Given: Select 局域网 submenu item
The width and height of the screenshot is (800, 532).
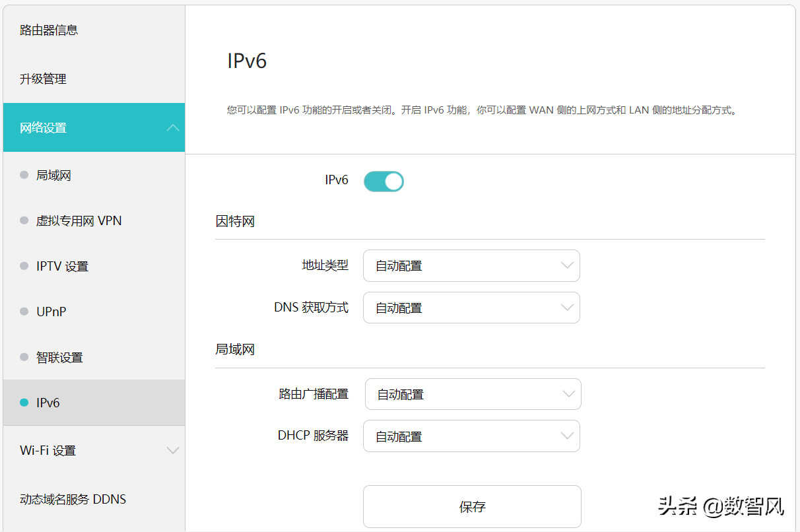Looking at the screenshot, I should pyautogui.click(x=53, y=176).
